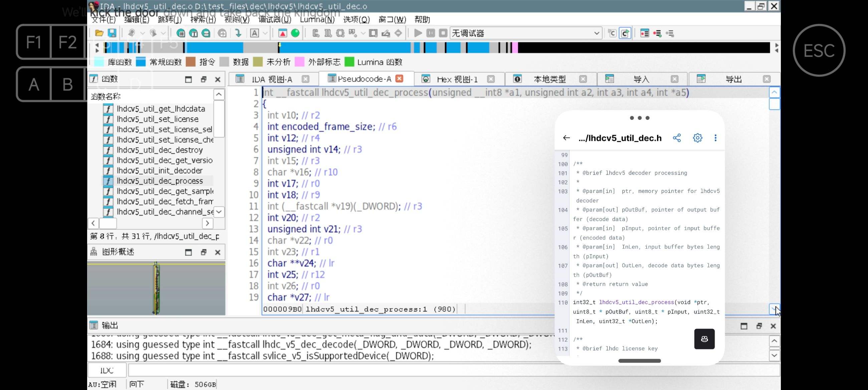Open the debugger selection dropdown
The image size is (868, 390).
click(x=596, y=33)
